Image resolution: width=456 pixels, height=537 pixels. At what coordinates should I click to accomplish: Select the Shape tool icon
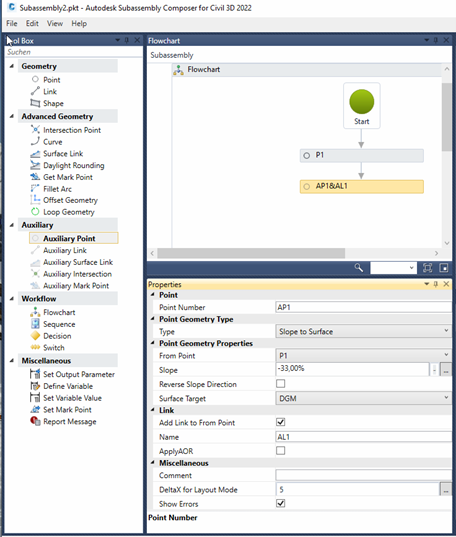pos(35,103)
